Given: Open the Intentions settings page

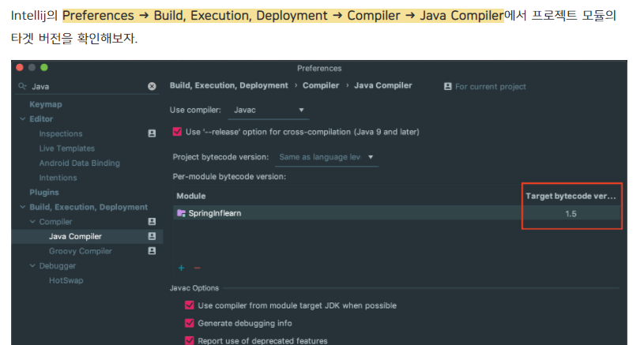Looking at the screenshot, I should [x=58, y=178].
